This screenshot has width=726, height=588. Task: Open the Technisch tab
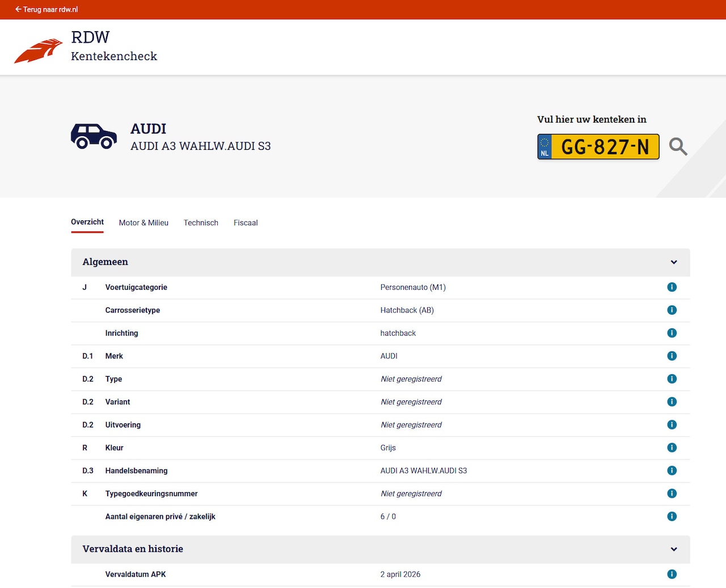[201, 223]
